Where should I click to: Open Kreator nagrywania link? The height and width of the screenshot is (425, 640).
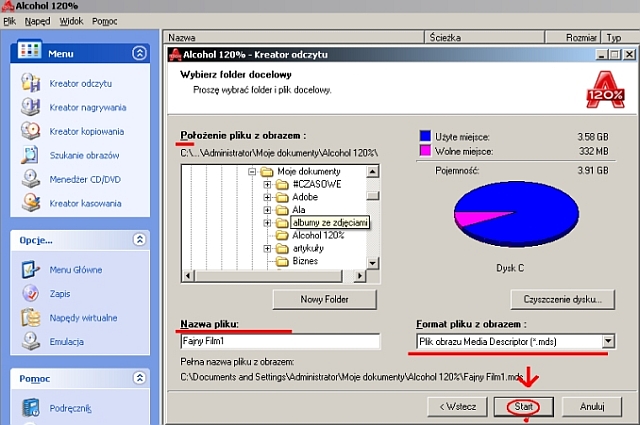[88, 107]
